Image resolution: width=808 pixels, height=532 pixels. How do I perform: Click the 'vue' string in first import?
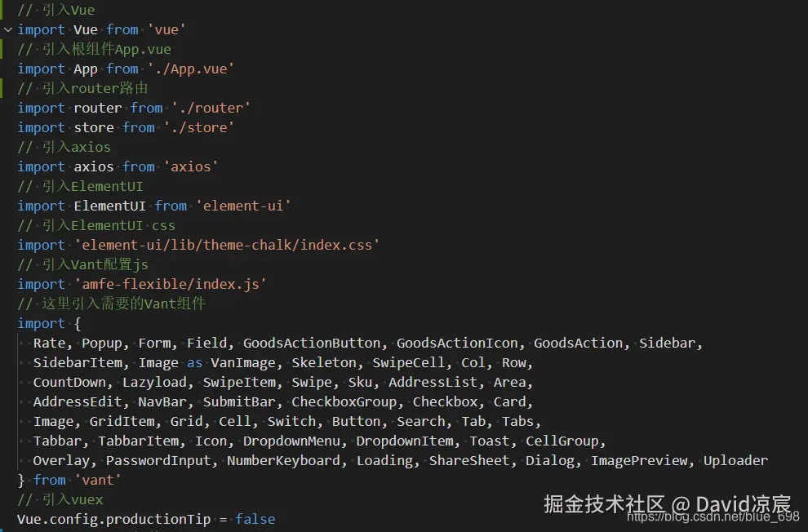click(x=166, y=30)
